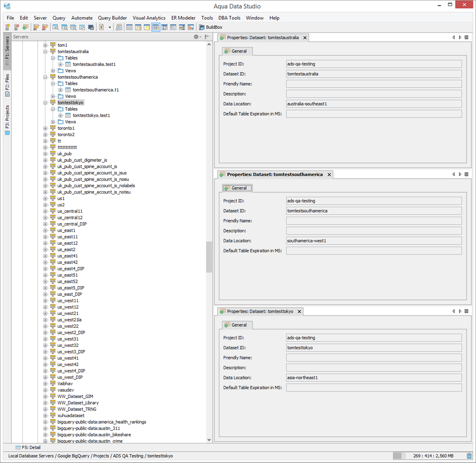Open the tab list icon in tomtestaustralia panel
This screenshot has height=463, width=476.
pyautogui.click(x=466, y=38)
